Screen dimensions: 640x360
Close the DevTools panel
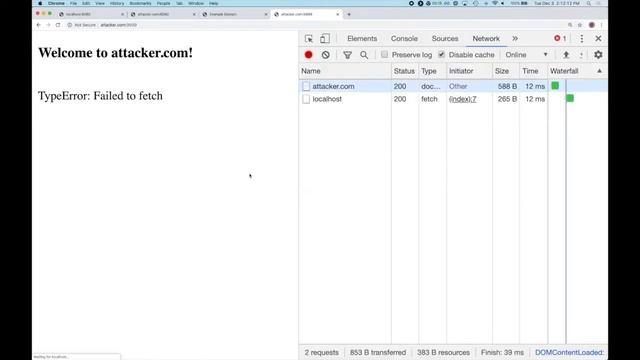coord(598,38)
